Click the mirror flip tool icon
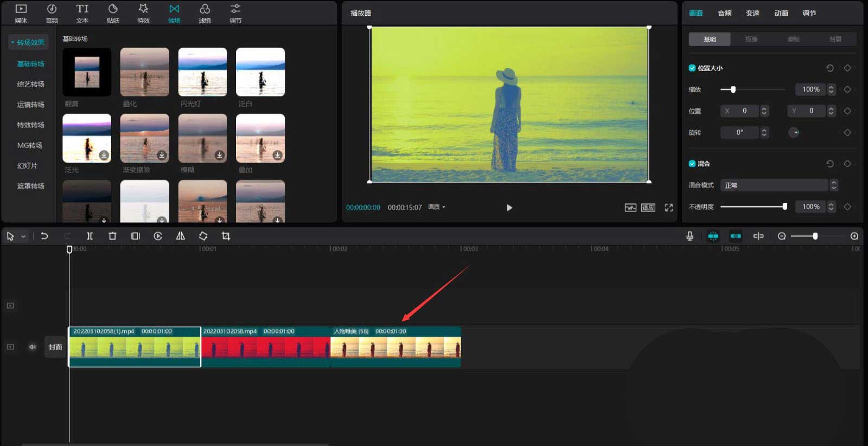The height and width of the screenshot is (446, 868). 181,236
